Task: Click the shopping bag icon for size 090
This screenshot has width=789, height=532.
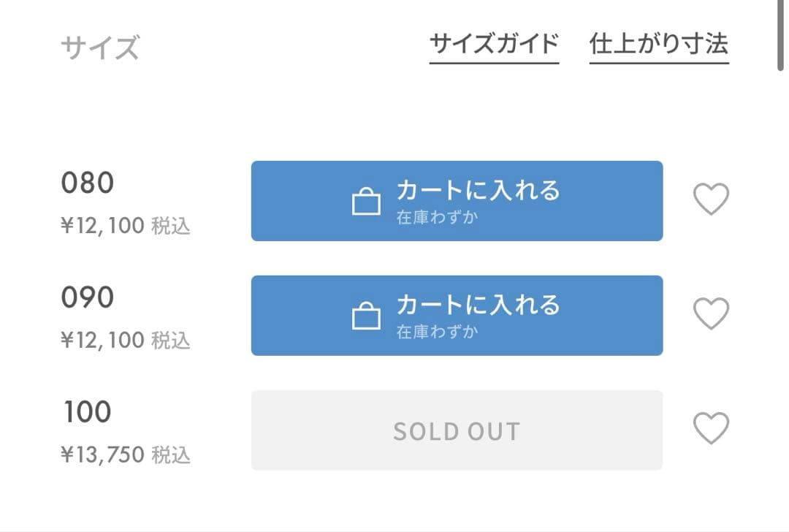Action: 366,316
